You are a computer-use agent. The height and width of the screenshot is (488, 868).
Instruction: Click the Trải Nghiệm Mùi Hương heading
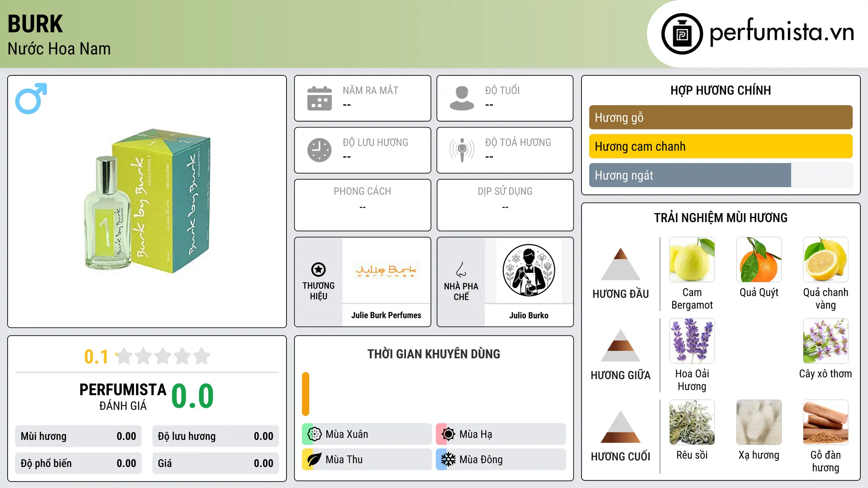click(x=721, y=218)
